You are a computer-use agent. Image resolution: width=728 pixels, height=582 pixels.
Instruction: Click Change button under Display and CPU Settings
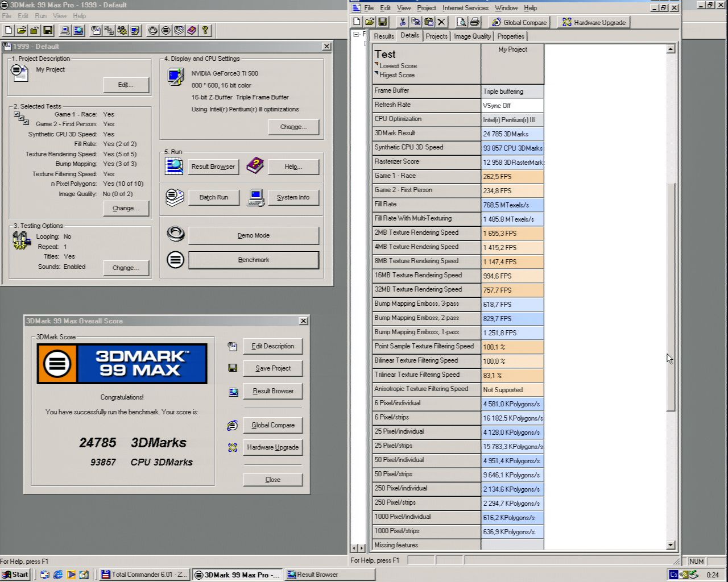[x=293, y=127]
